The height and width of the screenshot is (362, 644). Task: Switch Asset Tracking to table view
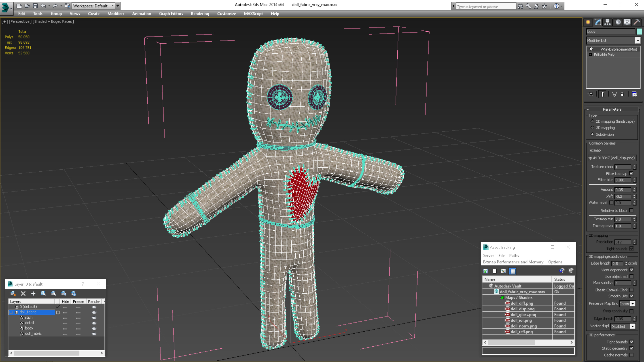pyautogui.click(x=513, y=271)
